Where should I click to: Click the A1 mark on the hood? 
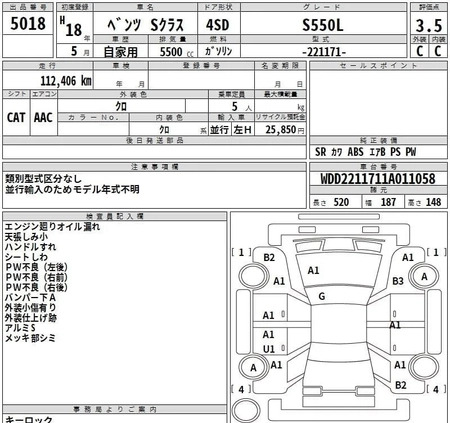pos(313,270)
